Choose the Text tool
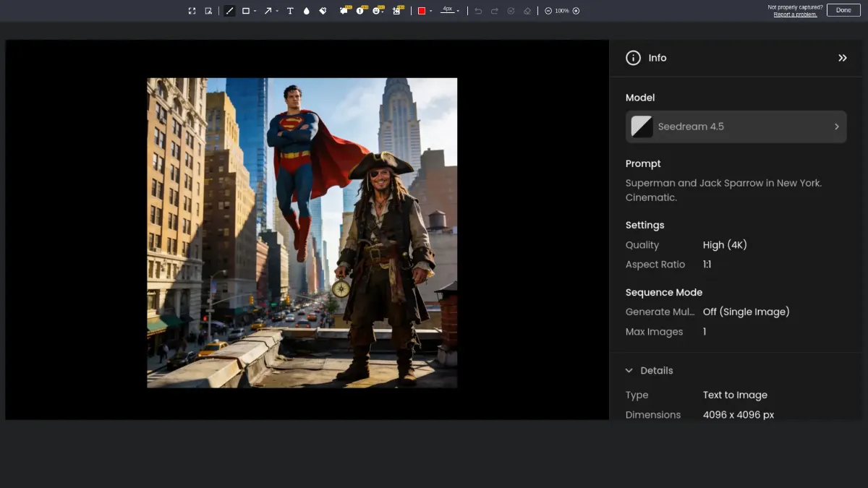Screen dimensions: 868x488 coord(290,11)
